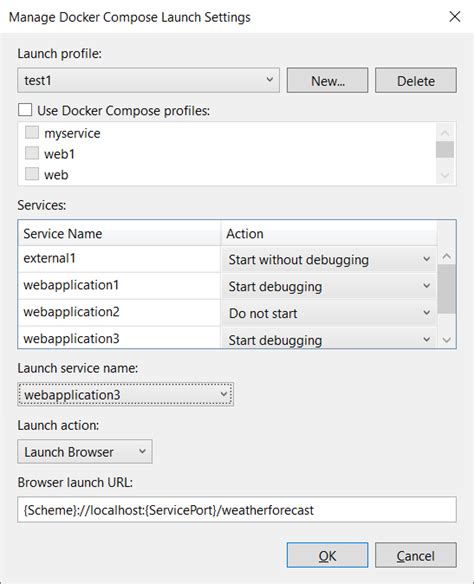Open the Launch profile test1 dropdown
474x584 pixels.
[x=148, y=80]
